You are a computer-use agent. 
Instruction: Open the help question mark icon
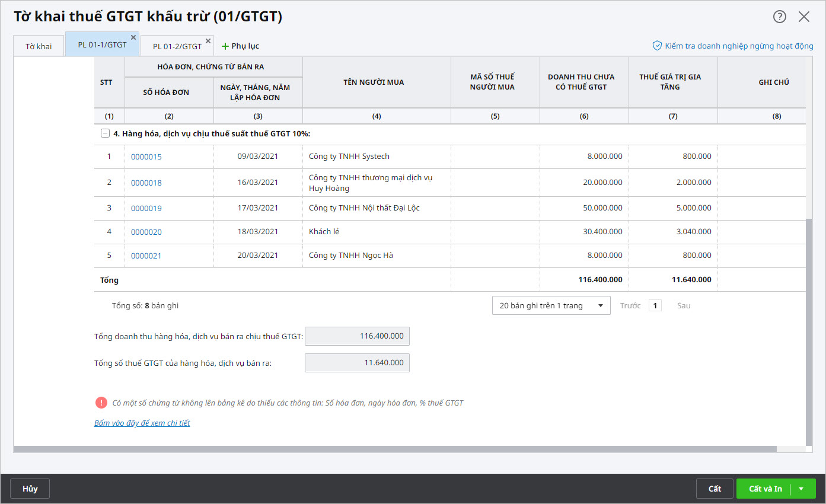click(779, 17)
